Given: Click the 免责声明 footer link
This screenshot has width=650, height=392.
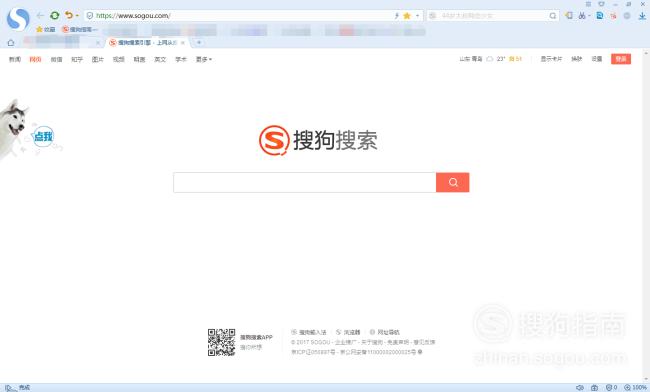Looking at the screenshot, I should [398, 342].
